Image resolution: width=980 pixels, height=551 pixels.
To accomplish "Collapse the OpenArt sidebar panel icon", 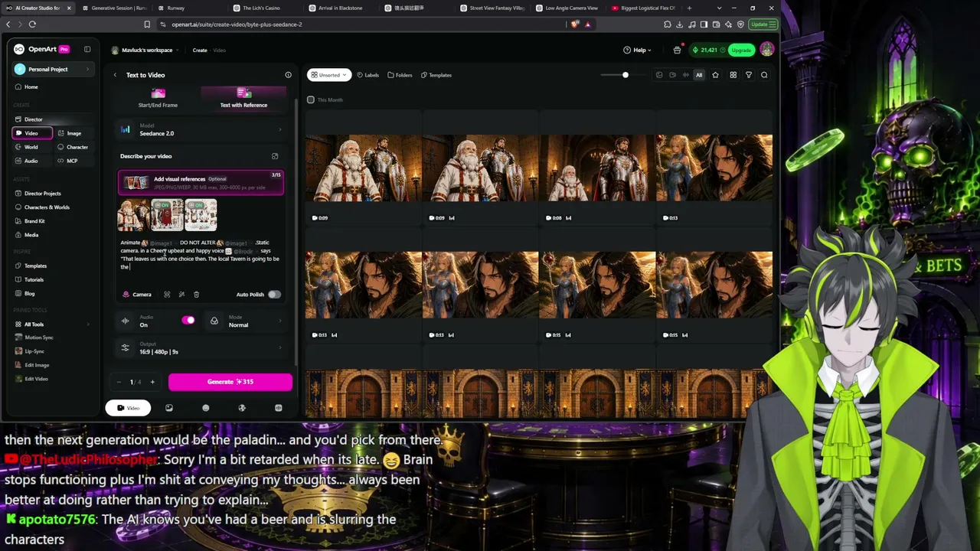I will [87, 49].
